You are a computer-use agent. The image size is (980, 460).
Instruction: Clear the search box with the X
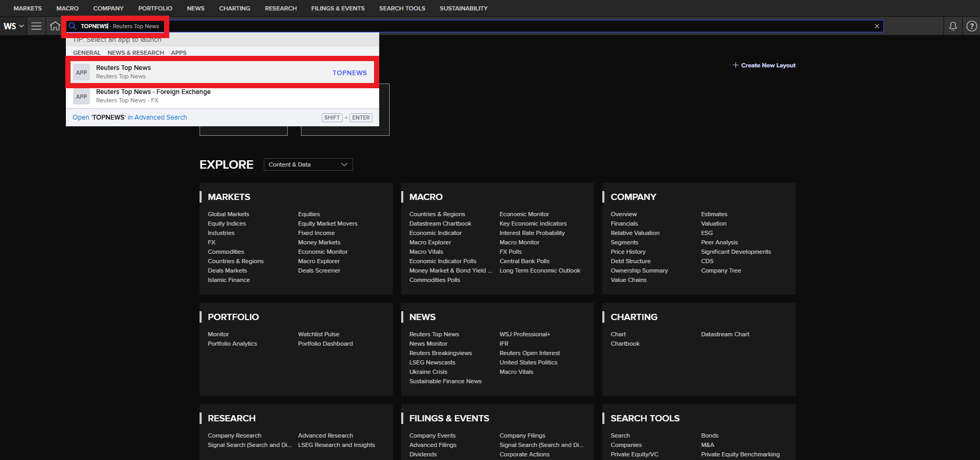(x=877, y=26)
